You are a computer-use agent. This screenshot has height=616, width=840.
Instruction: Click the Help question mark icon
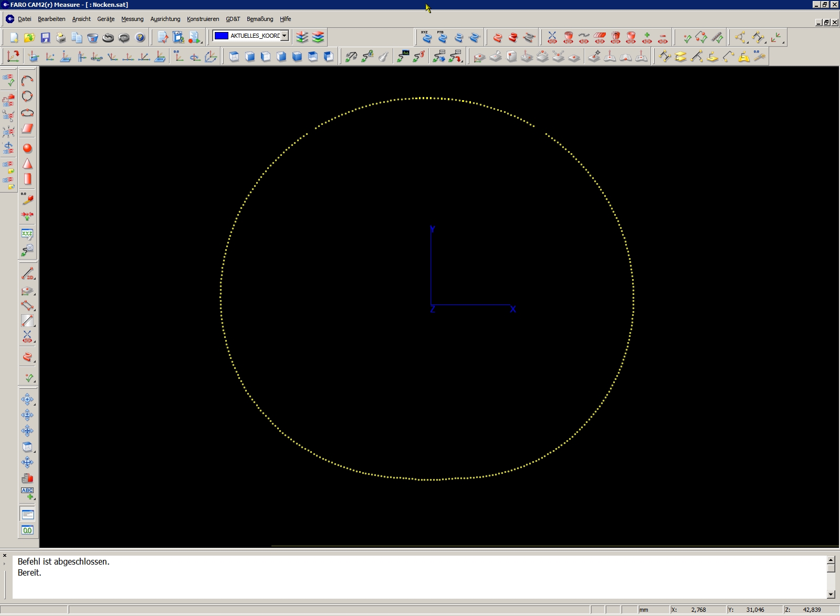pyautogui.click(x=140, y=37)
